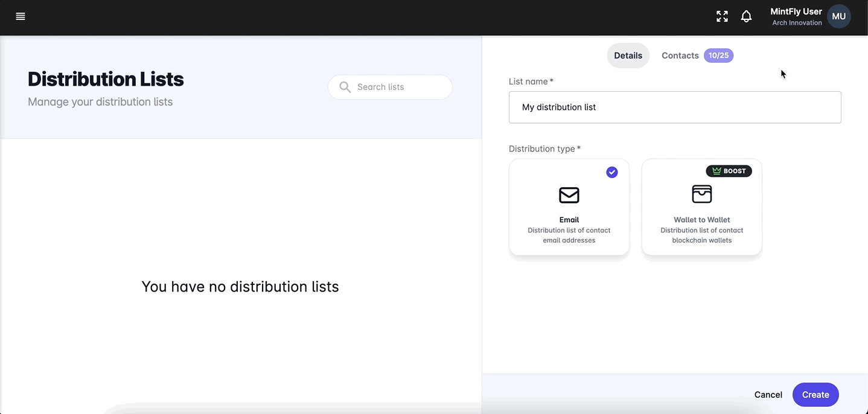Select the Email distribution type label
Viewport: 868px width, 414px height.
coord(569,220)
